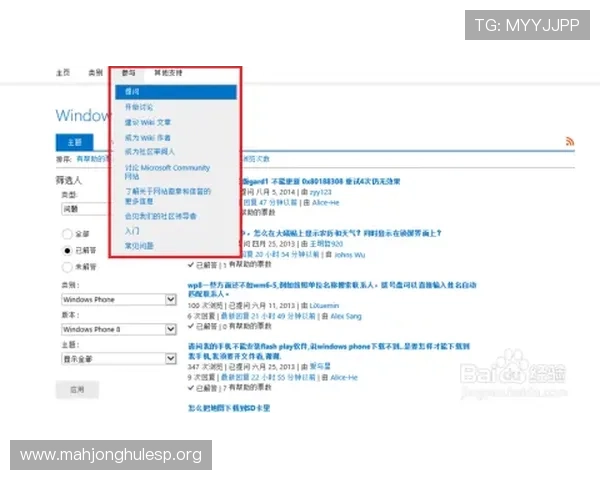This screenshot has width=600, height=480.
Task: Open Johns Wu profile link
Action: coord(350,255)
